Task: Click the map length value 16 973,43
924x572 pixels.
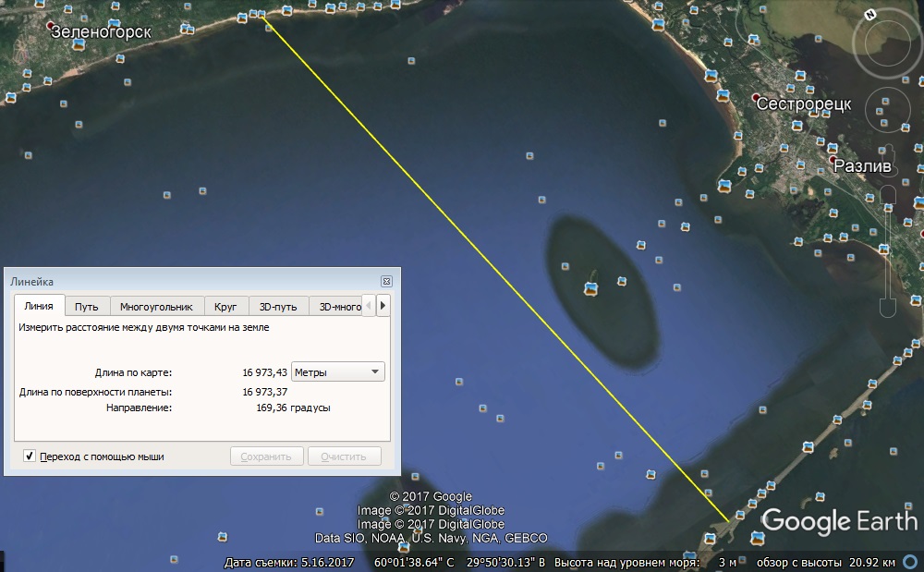Action: coord(264,372)
